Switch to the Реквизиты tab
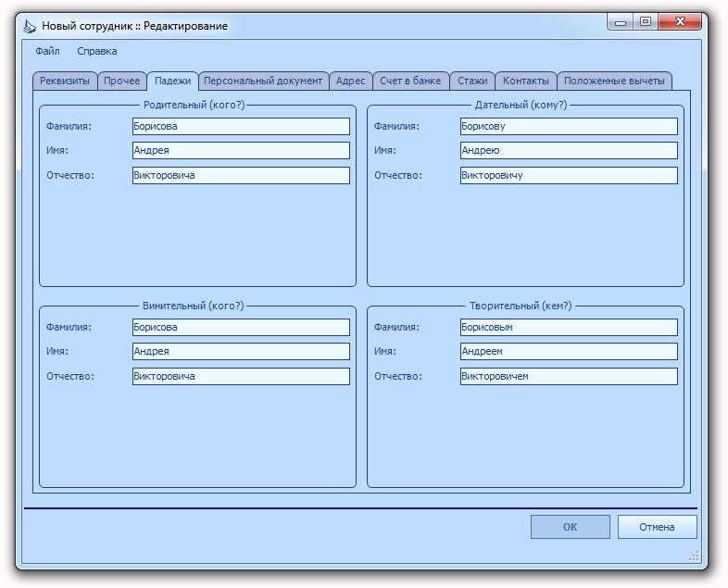728x588 pixels. click(x=65, y=81)
